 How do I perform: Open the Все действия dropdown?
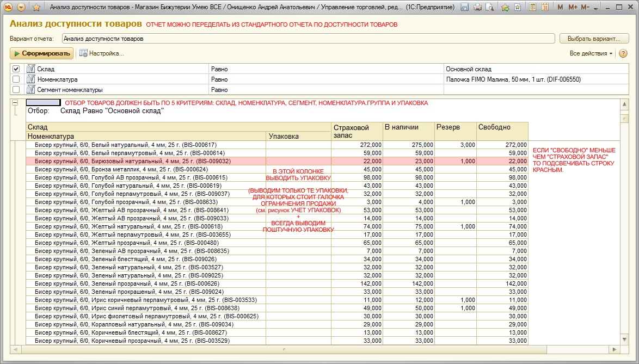tap(591, 53)
